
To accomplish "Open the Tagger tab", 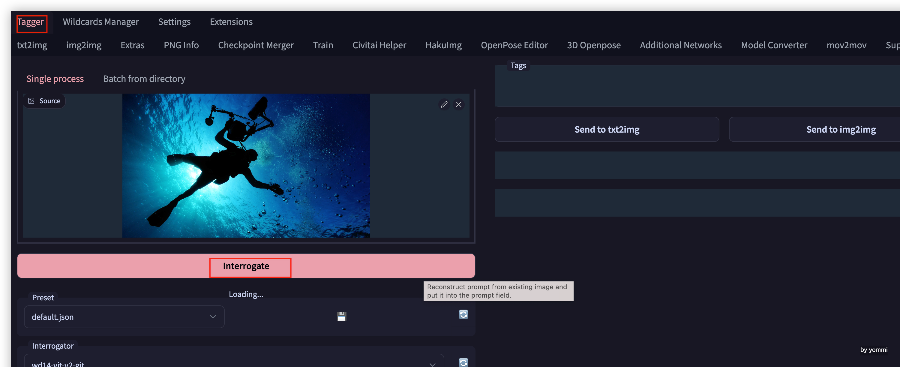I will click(31, 22).
